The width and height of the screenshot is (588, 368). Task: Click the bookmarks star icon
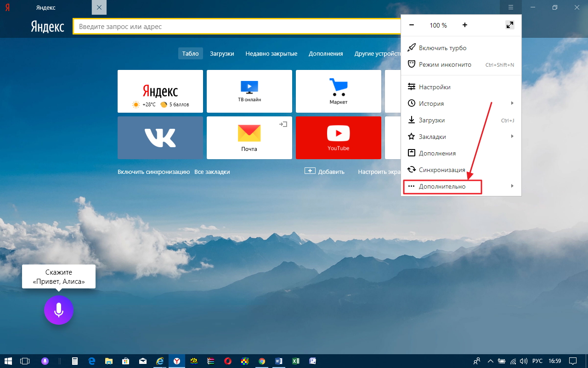pyautogui.click(x=412, y=137)
